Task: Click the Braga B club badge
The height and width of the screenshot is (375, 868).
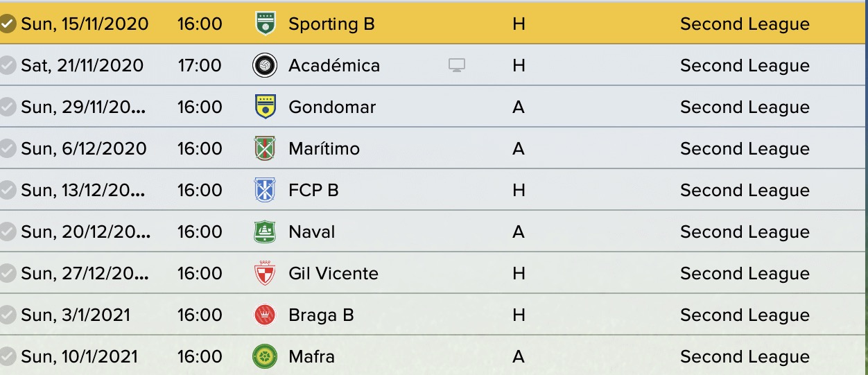Action: point(265,315)
